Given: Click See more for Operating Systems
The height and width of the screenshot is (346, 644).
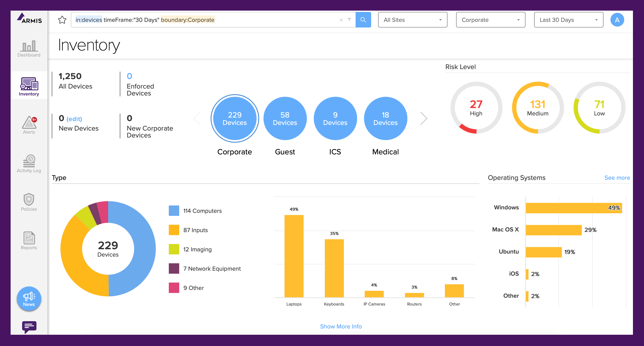Looking at the screenshot, I should 617,178.
